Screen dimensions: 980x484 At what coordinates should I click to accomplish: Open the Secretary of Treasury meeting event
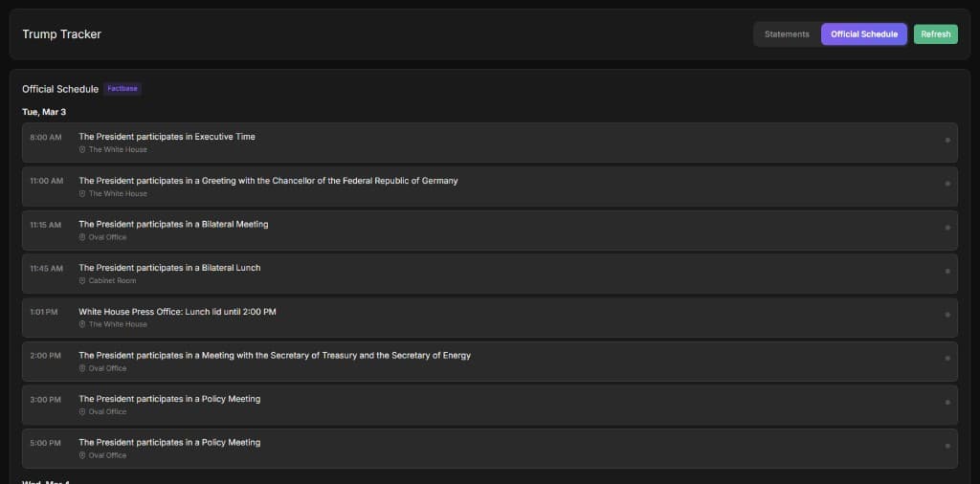point(275,355)
